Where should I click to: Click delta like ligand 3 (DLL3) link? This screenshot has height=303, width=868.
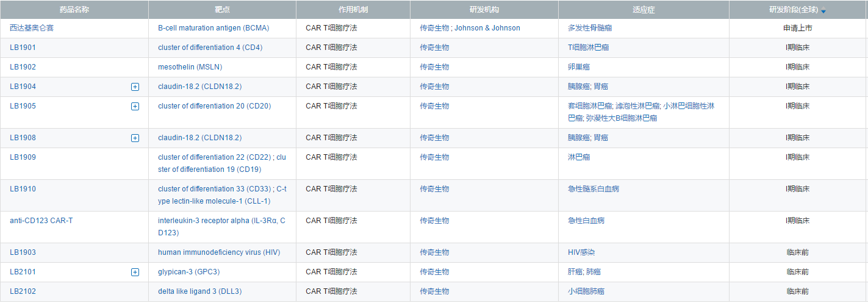[199, 291]
